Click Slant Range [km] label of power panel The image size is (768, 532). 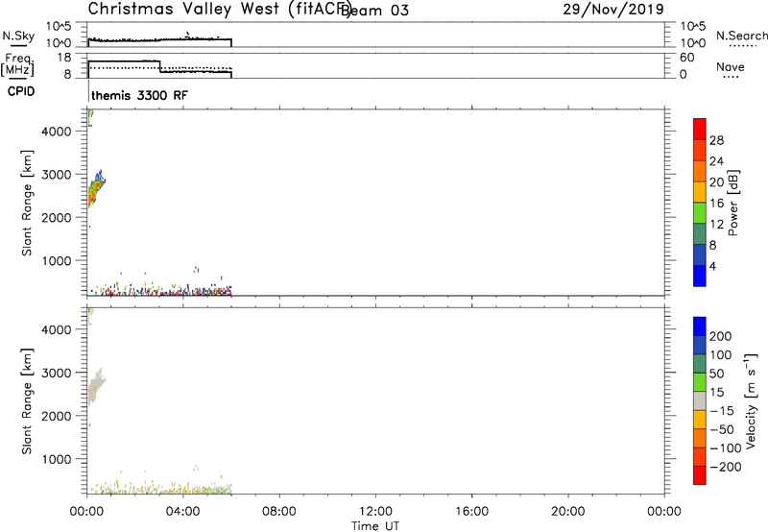(x=27, y=203)
